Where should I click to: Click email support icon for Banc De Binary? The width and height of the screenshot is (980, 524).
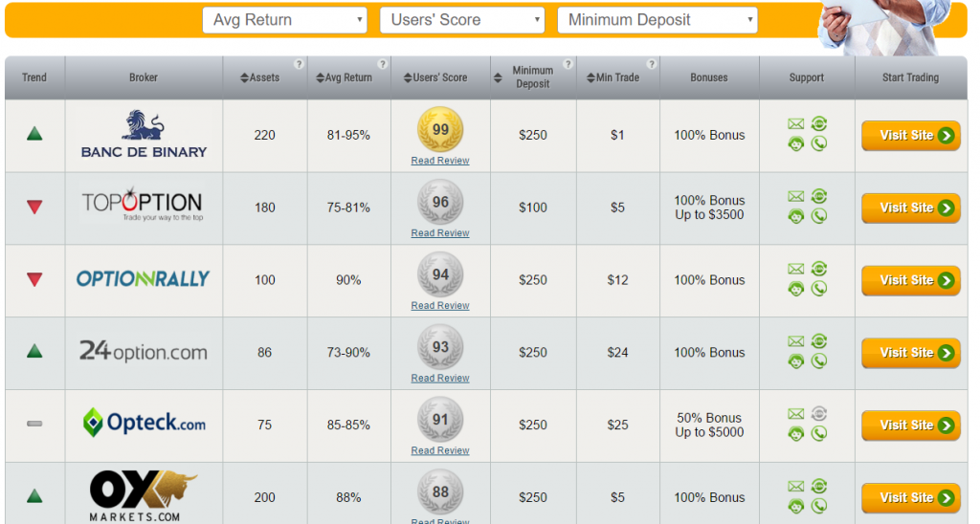(795, 123)
